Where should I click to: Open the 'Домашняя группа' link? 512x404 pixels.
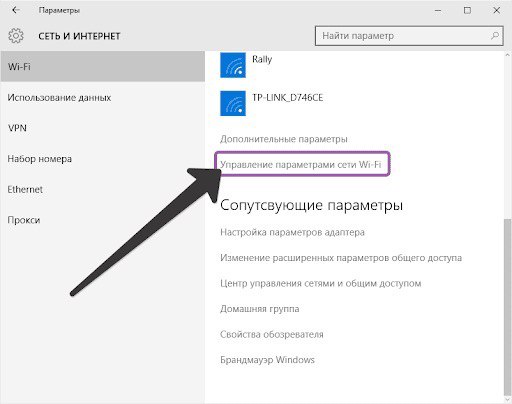(x=259, y=309)
